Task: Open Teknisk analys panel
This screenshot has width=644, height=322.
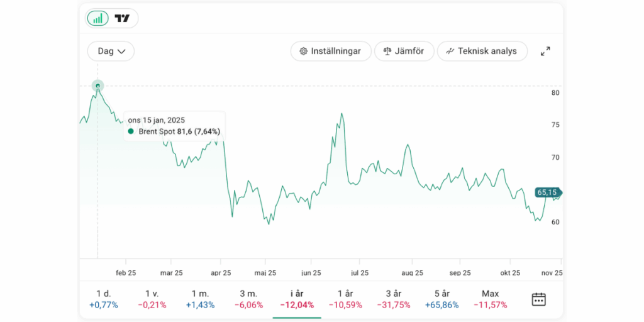Action: point(482,51)
